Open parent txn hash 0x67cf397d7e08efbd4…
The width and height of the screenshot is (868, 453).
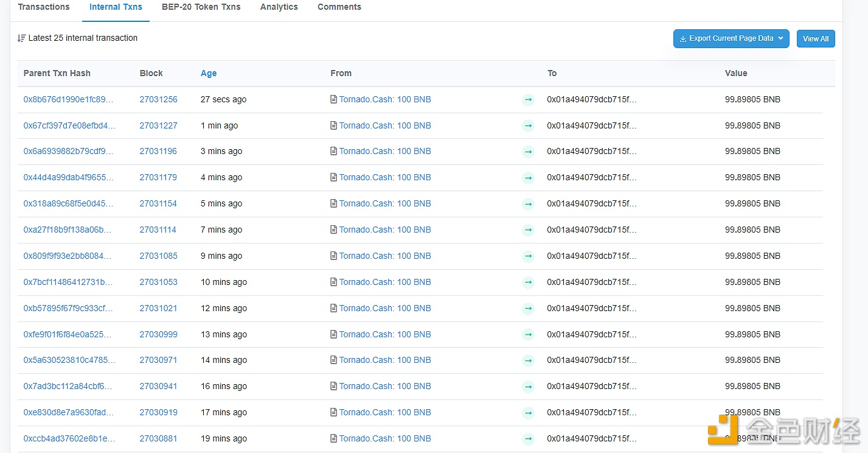click(x=69, y=125)
